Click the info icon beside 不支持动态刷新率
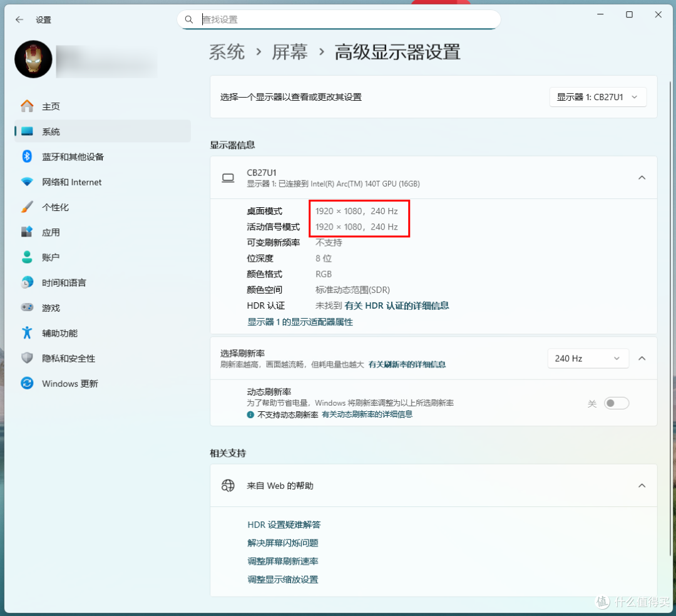The height and width of the screenshot is (616, 676). [250, 414]
